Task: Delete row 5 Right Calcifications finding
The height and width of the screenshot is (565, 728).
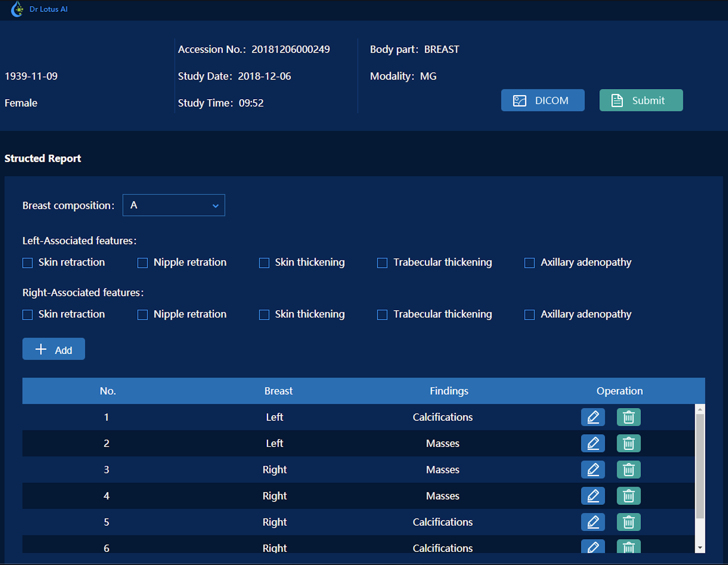Action: [x=628, y=522]
